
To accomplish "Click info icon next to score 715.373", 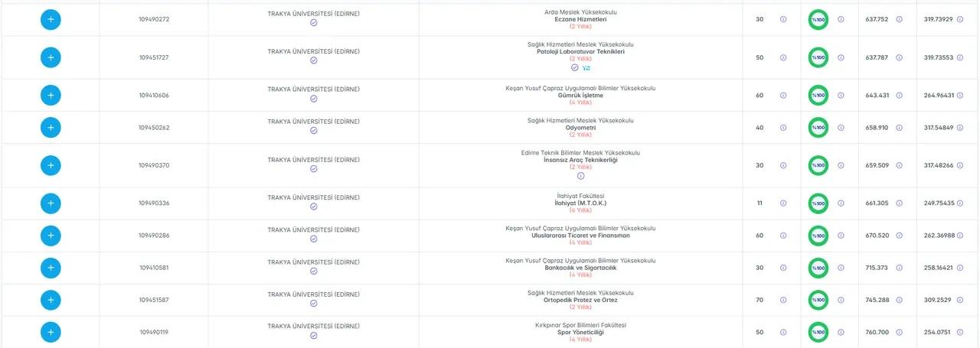I will [899, 268].
